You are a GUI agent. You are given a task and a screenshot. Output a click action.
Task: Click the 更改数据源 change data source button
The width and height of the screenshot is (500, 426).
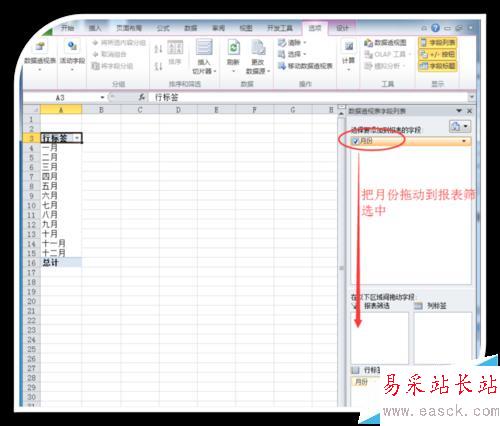258,57
